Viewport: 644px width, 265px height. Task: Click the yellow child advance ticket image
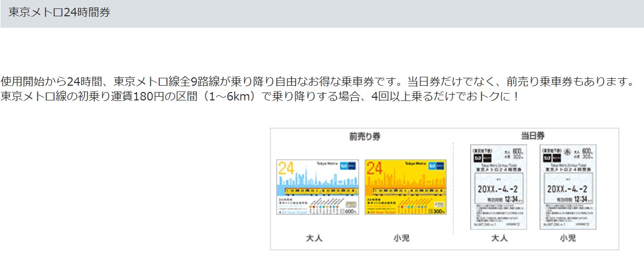pyautogui.click(x=406, y=187)
